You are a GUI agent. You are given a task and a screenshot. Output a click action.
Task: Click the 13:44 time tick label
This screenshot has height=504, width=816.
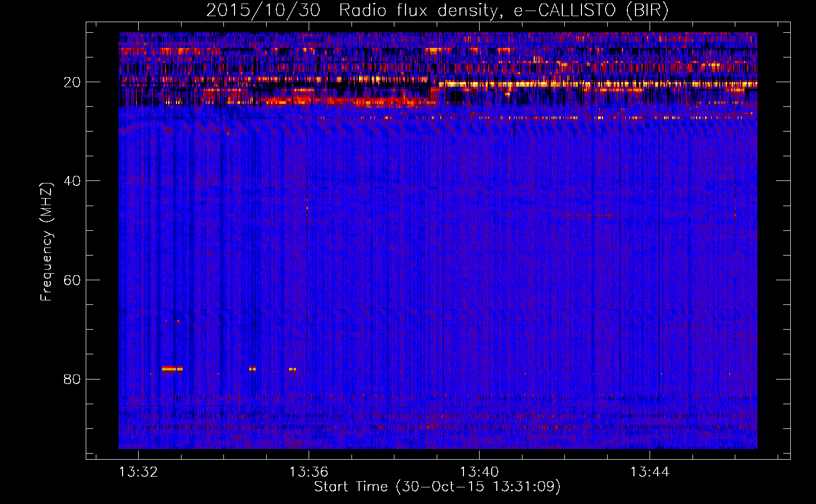tap(650, 472)
